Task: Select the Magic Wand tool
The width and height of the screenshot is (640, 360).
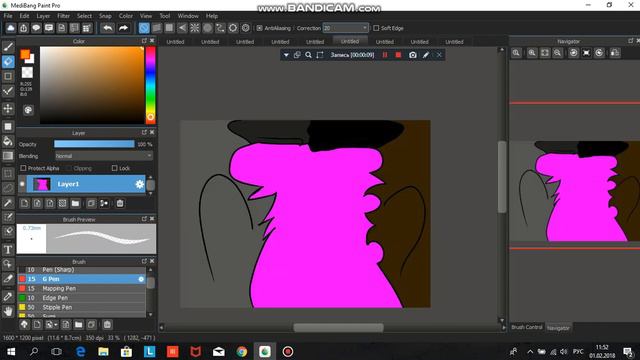Action: pos(8,203)
